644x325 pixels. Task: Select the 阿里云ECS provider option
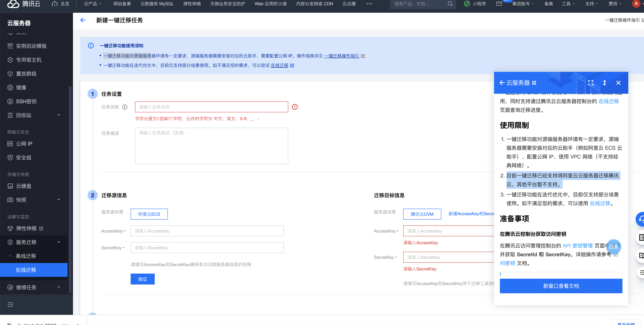click(149, 214)
